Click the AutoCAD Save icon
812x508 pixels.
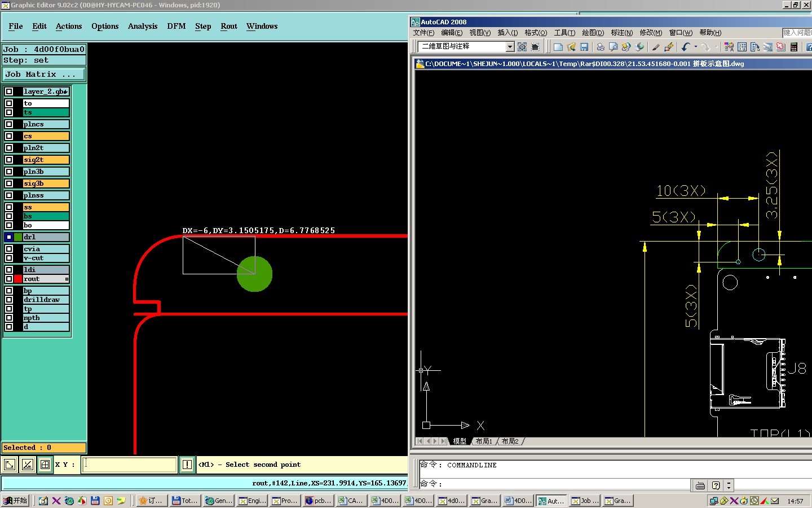[584, 47]
